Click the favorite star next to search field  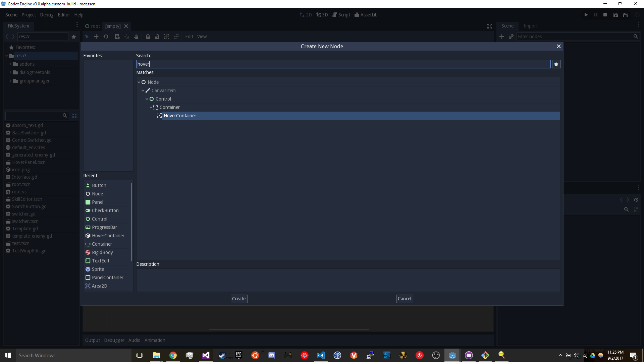pos(556,64)
